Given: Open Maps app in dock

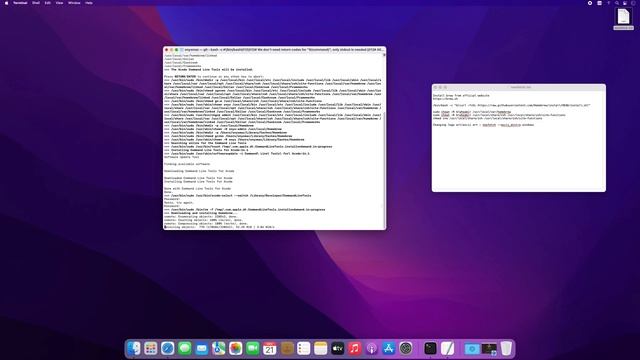Looking at the screenshot, I should click(219, 349).
